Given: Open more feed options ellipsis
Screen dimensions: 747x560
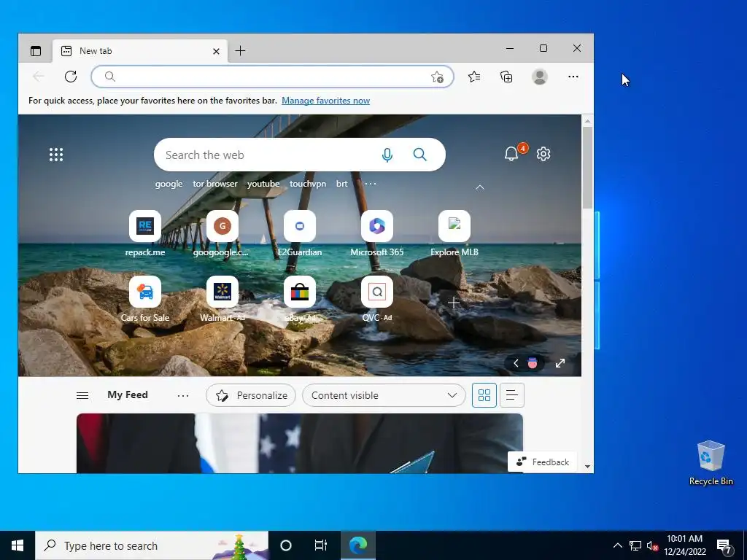Looking at the screenshot, I should [x=183, y=395].
